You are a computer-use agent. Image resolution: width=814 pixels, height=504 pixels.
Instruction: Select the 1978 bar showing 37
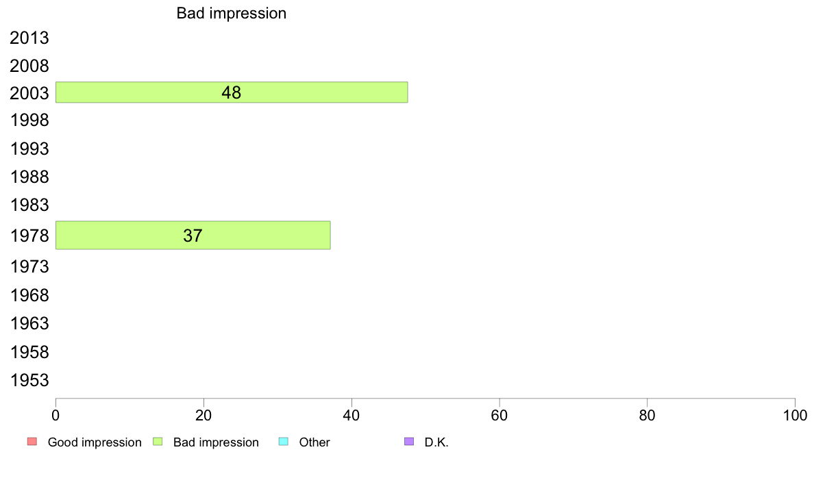click(193, 236)
